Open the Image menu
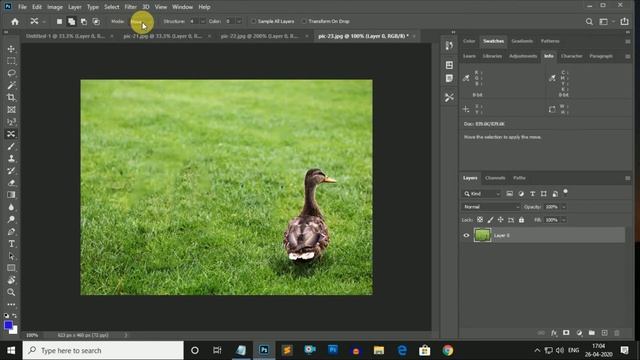The image size is (640, 360). [x=55, y=7]
